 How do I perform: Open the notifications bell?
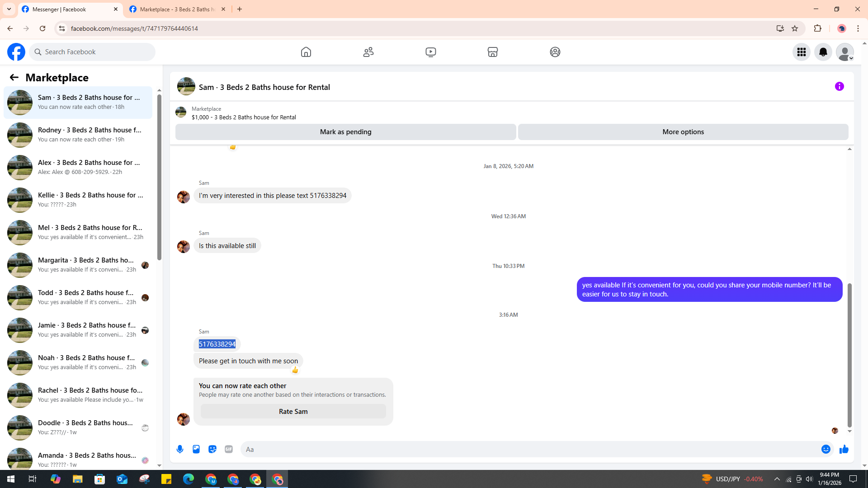[x=823, y=52]
